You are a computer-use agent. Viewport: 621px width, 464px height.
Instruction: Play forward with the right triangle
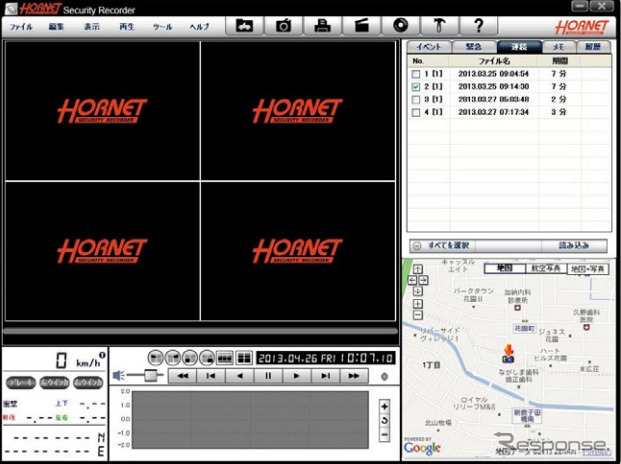click(x=296, y=376)
